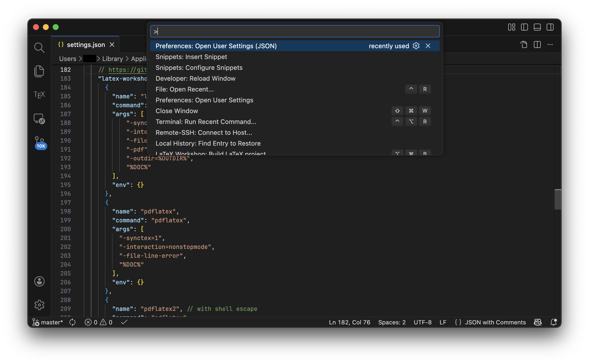
Task: Open the Explorer files view
Action: [x=39, y=71]
